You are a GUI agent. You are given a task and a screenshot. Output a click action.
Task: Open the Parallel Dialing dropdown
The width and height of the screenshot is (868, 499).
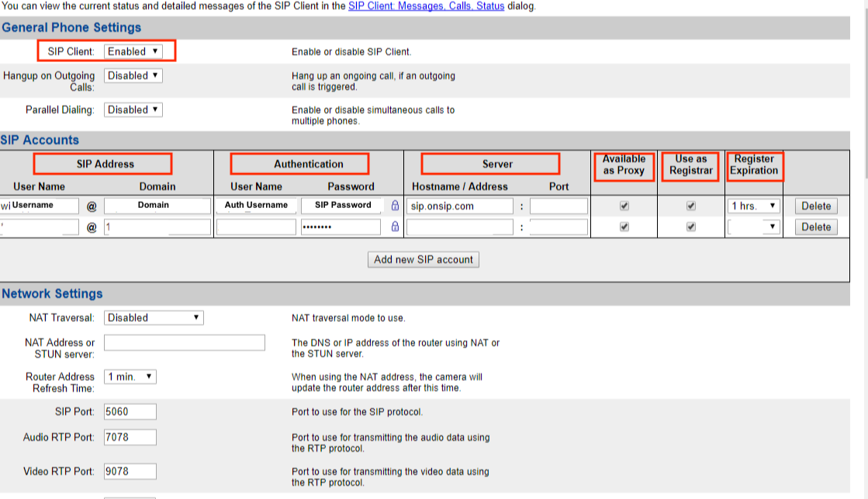pyautogui.click(x=133, y=109)
